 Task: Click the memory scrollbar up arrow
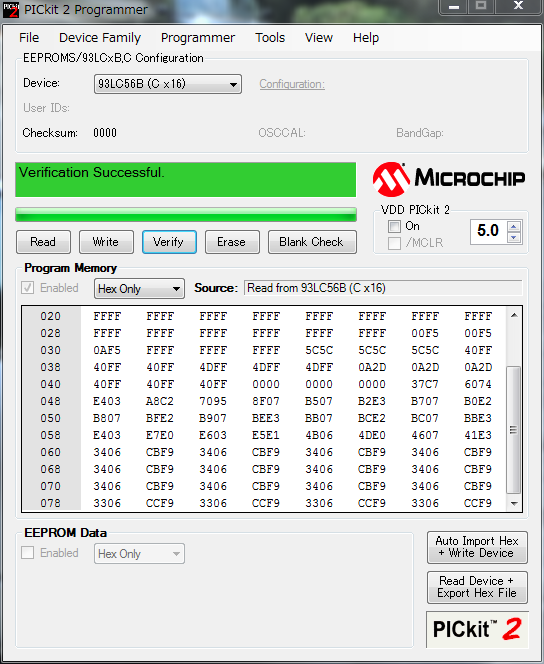[x=514, y=315]
